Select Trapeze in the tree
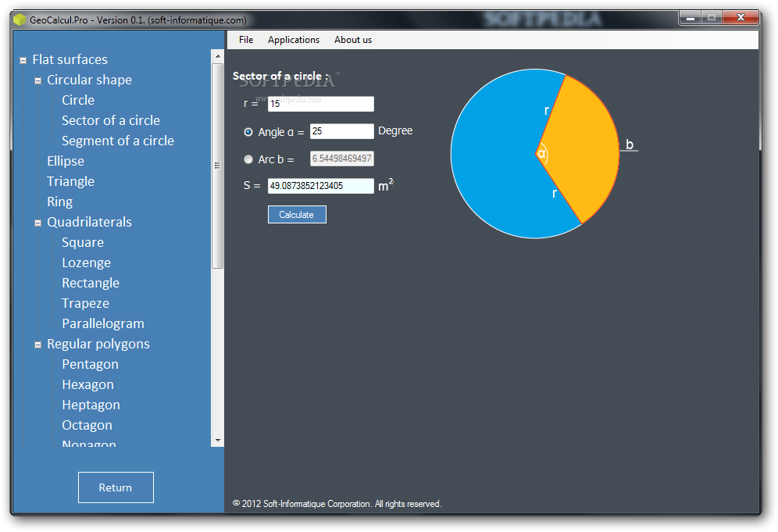Viewport: 778px width, 532px height. [x=85, y=304]
